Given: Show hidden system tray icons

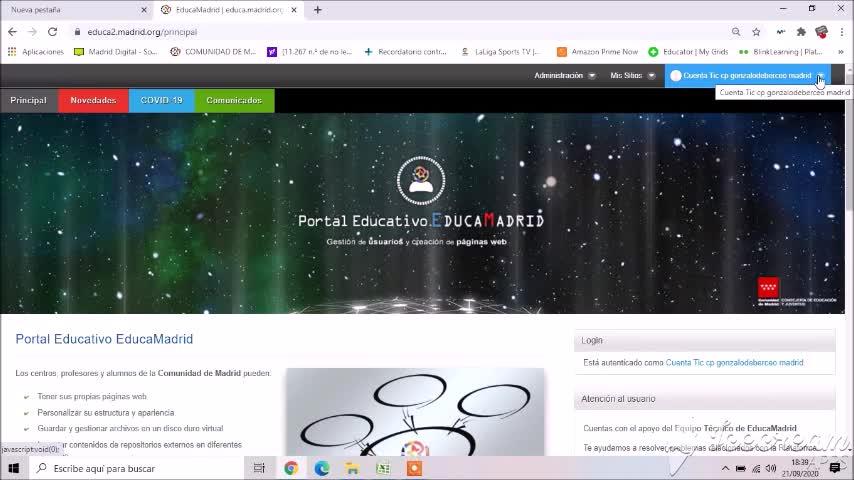Looking at the screenshot, I should pyautogui.click(x=725, y=469).
